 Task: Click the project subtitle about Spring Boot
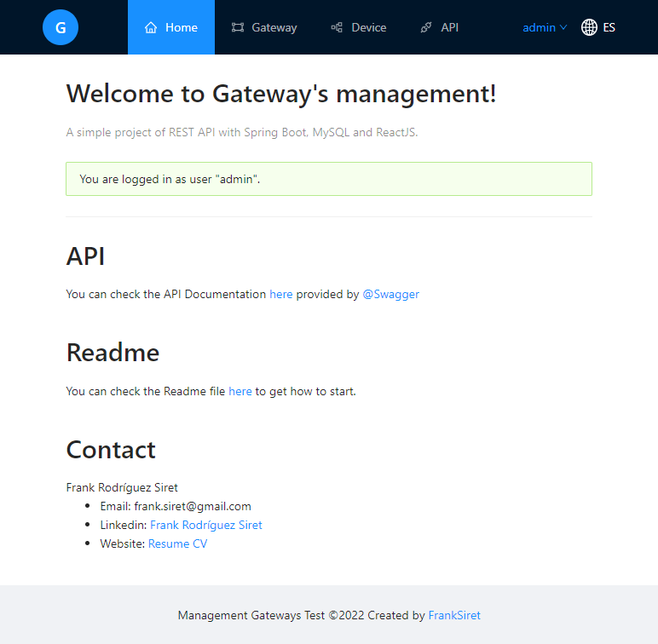click(x=242, y=133)
